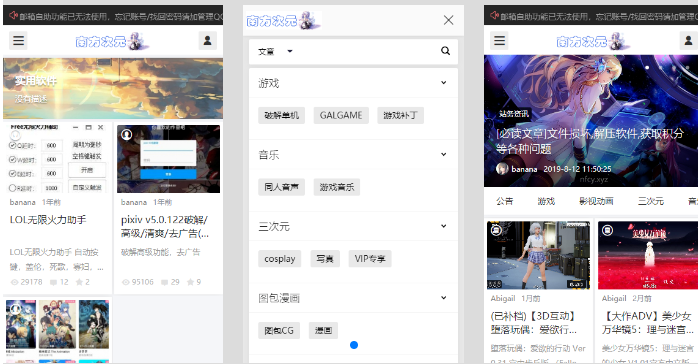The image size is (698, 364).
Task: Open the 美少女万华镜5 article thumbnail
Action: [x=648, y=255]
